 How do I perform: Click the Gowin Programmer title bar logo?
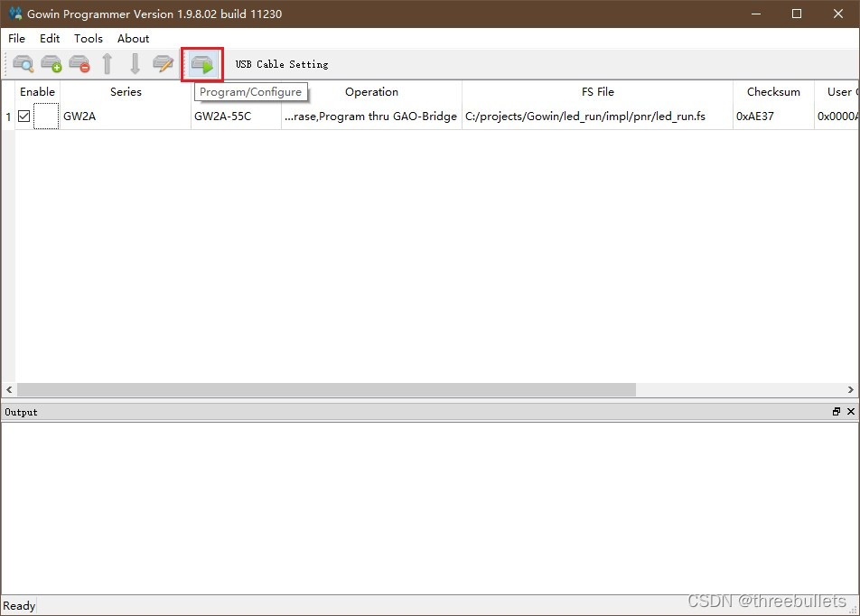(14, 14)
